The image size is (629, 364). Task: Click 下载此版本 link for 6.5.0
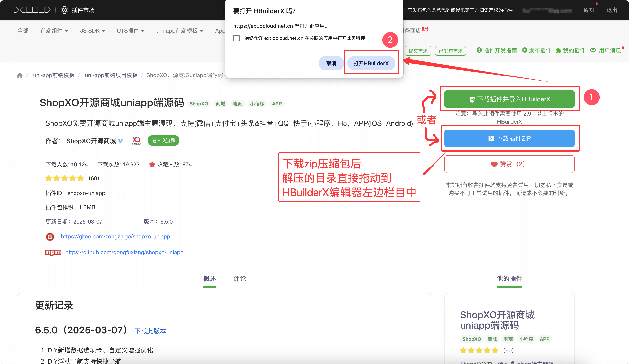[x=150, y=331]
